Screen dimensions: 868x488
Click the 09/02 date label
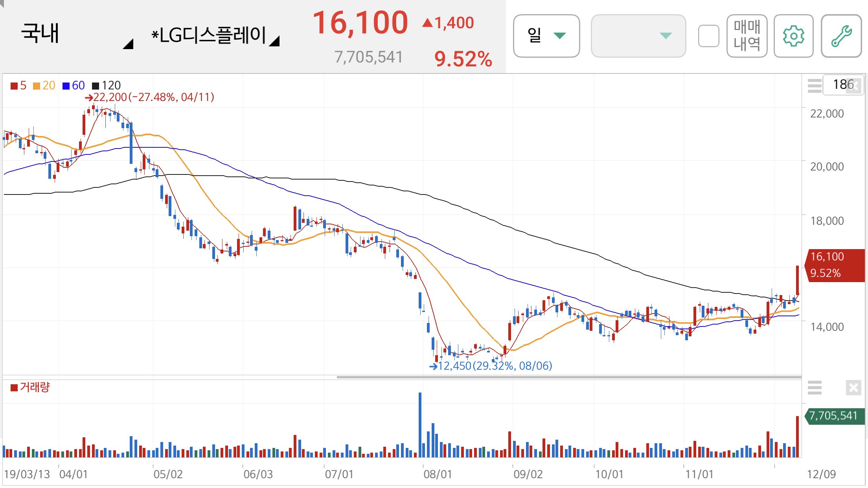pyautogui.click(x=528, y=474)
